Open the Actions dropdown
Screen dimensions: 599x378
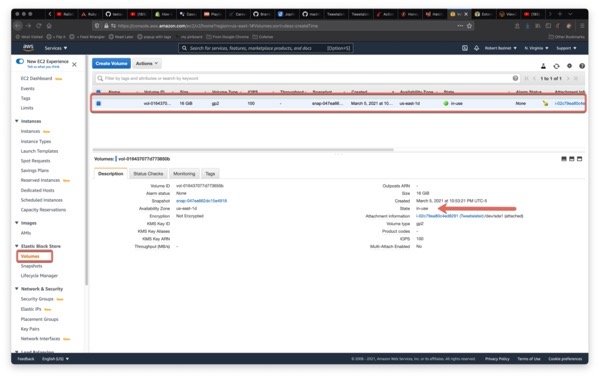tap(147, 63)
